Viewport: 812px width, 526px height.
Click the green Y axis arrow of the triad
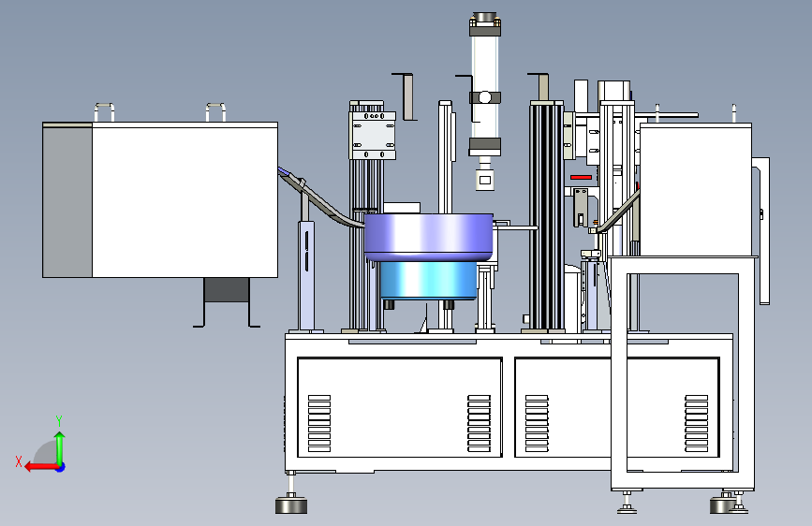(x=60, y=447)
